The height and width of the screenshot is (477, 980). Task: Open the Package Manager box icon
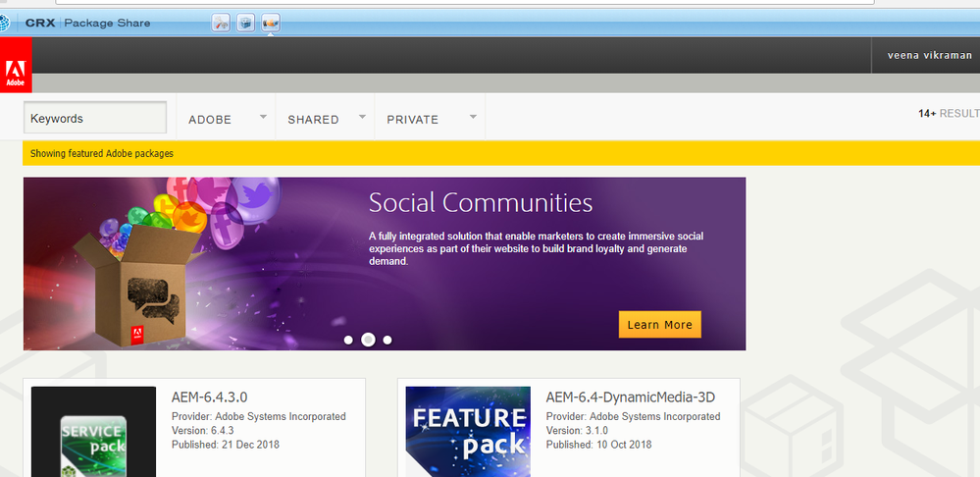click(246, 23)
